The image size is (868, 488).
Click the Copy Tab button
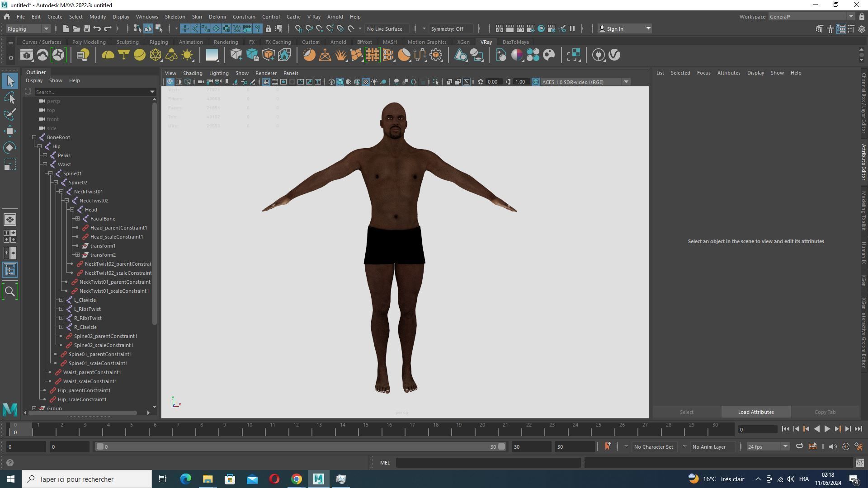[825, 412]
